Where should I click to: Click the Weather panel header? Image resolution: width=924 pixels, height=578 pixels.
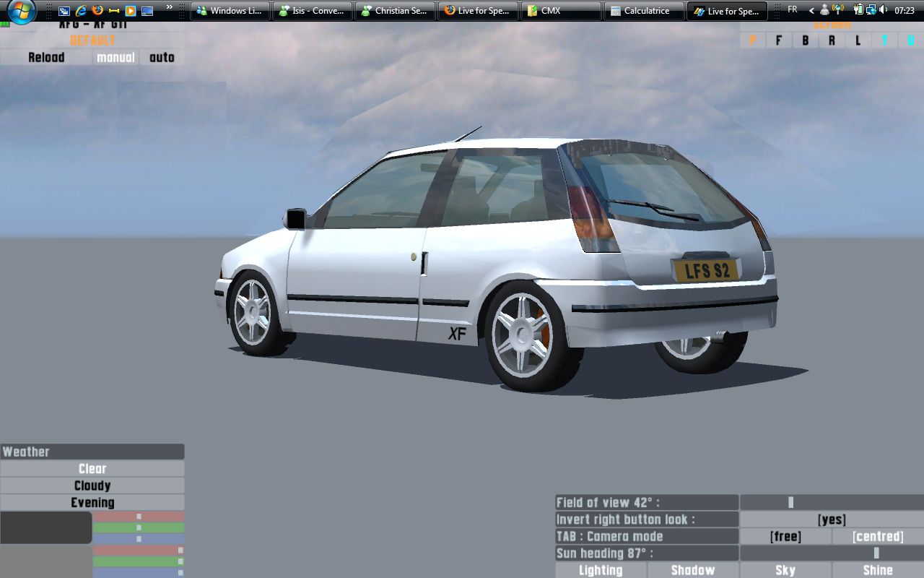click(92, 452)
